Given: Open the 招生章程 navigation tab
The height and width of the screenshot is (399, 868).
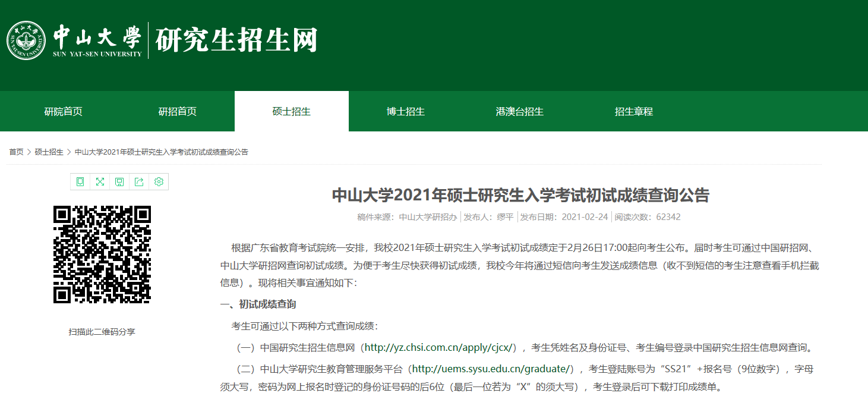Looking at the screenshot, I should pyautogui.click(x=634, y=111).
